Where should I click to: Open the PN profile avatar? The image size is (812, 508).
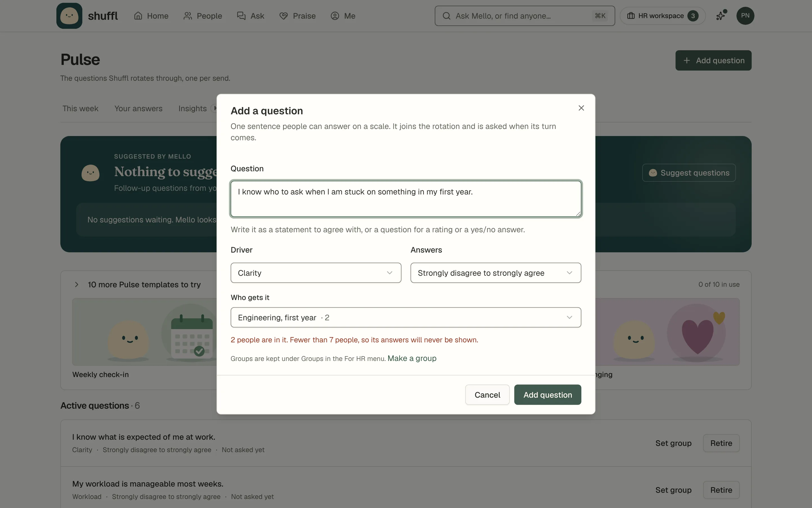pos(745,16)
